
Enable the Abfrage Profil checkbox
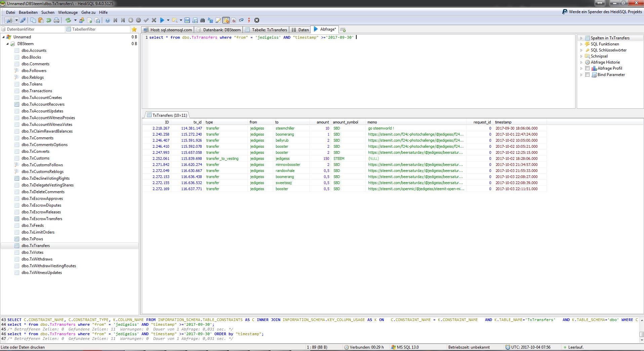click(587, 68)
